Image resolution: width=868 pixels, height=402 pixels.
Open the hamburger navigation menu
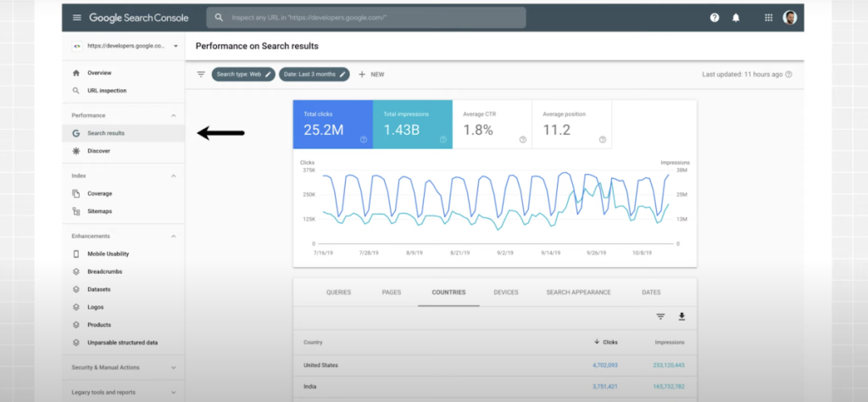tap(77, 18)
